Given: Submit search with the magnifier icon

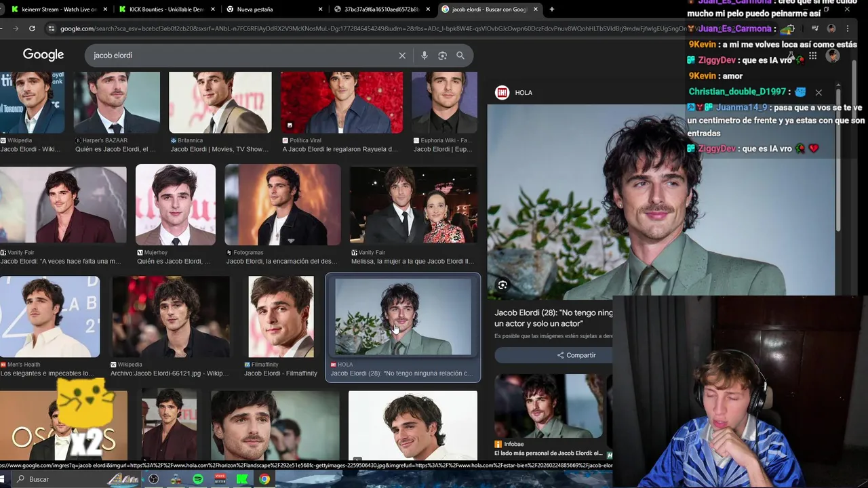Looking at the screenshot, I should pos(460,56).
